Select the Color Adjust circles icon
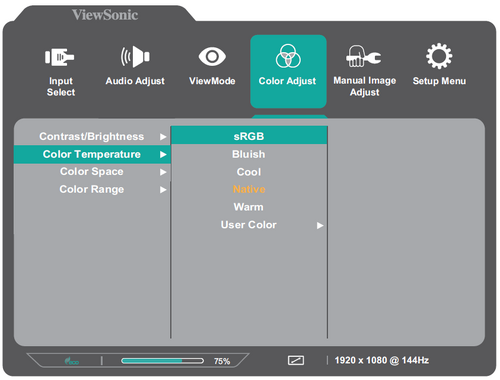Screen dimensions: 500x380 [x=288, y=56]
